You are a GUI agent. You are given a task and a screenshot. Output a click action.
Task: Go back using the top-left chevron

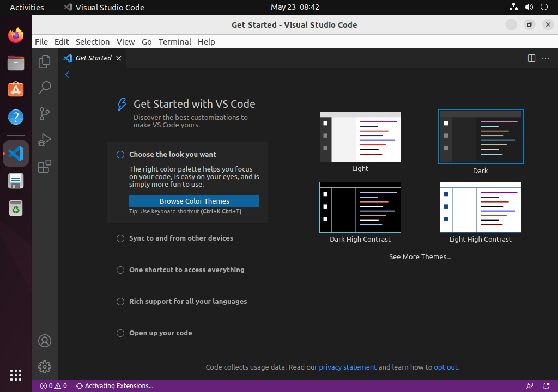67,75
